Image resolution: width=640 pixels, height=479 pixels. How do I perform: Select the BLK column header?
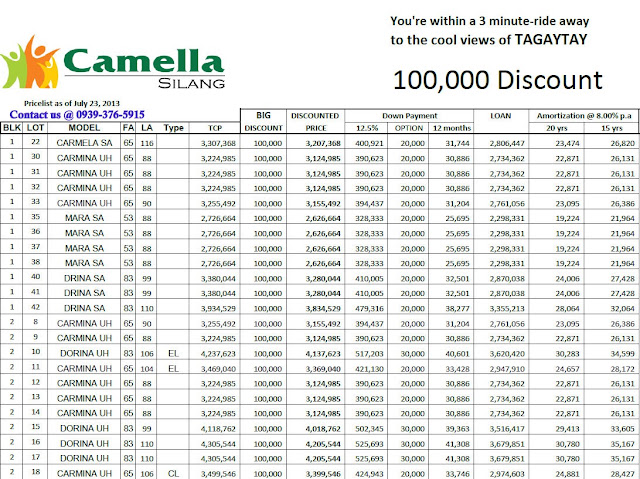point(11,128)
